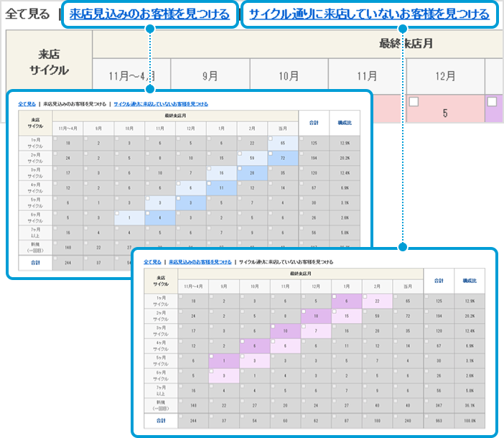This screenshot has height=438, width=504.
Task: Tick the light purple cell showing 7 in the 3ヶ月 row
Action: click(x=316, y=330)
